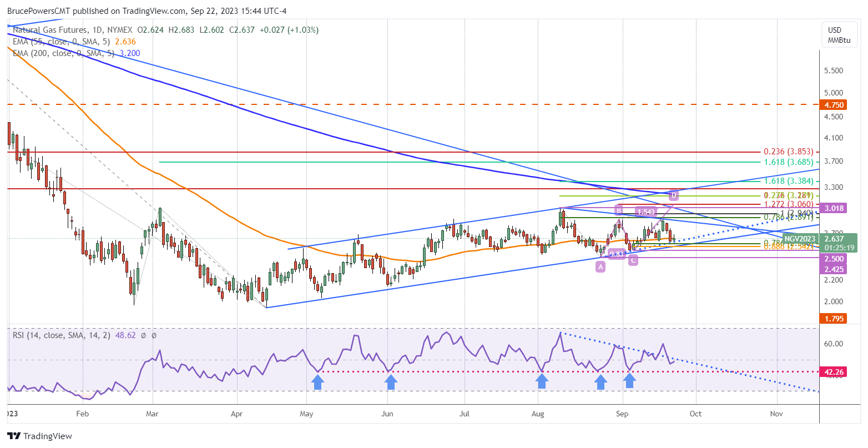
Task: Click the high value H2.683
Action: point(181,30)
